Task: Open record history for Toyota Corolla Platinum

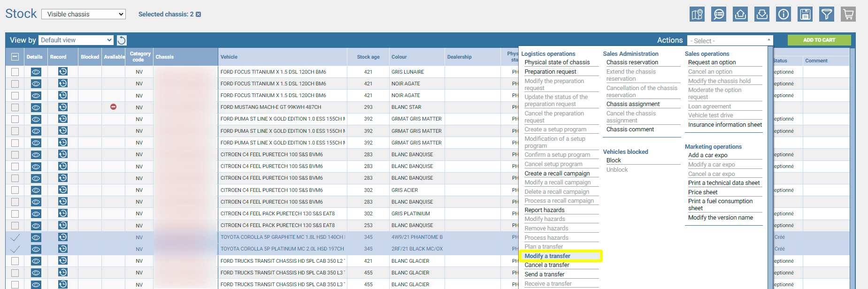Action: click(x=63, y=249)
